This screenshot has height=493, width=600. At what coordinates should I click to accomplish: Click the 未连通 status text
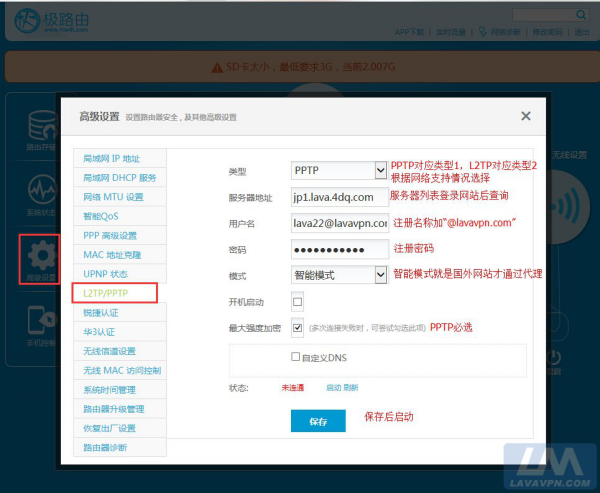[293, 388]
